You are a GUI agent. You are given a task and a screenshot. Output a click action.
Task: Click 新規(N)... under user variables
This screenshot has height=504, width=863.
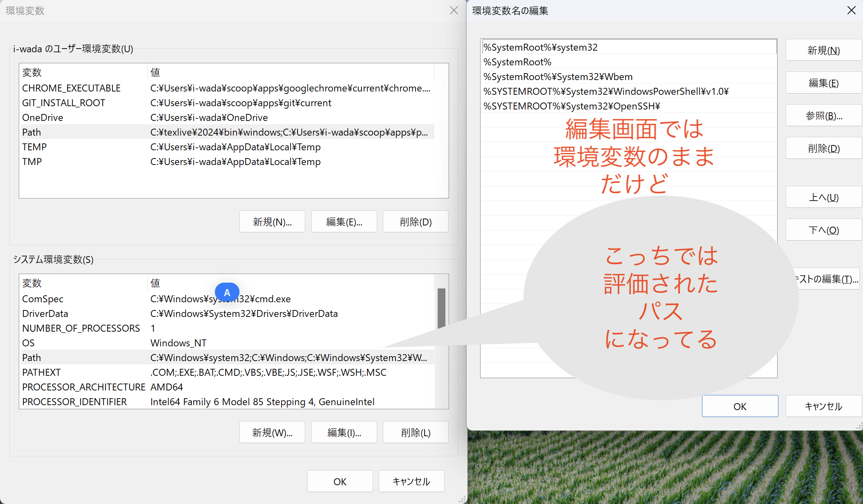pyautogui.click(x=272, y=222)
